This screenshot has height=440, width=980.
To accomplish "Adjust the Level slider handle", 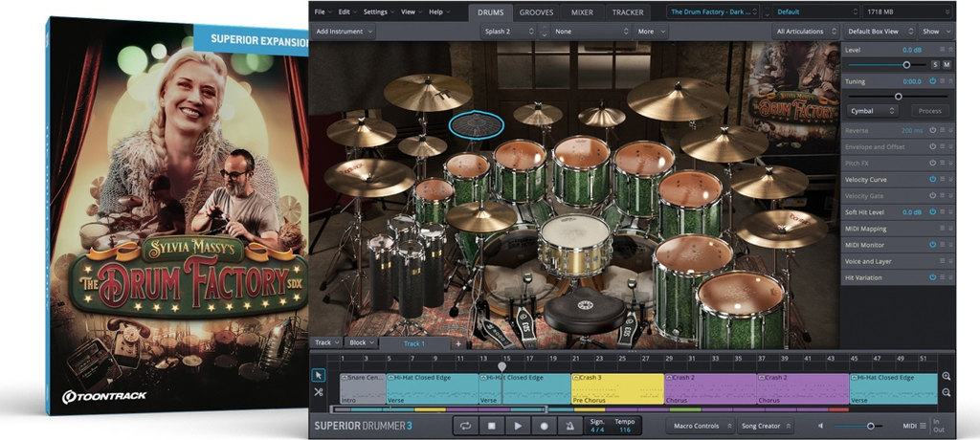I will [x=906, y=64].
